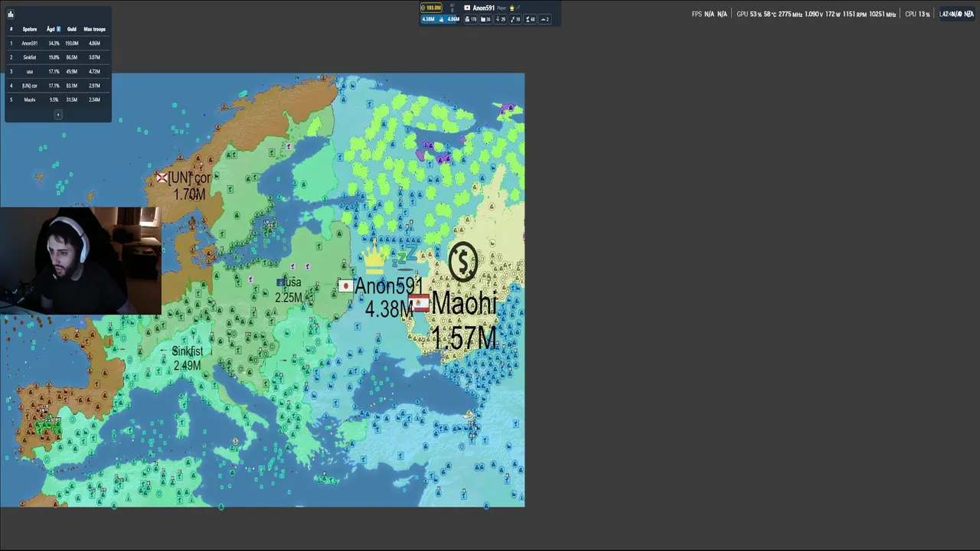Click the 193.0M gold counter in the top bar
This screenshot has width=980, height=551.
(x=431, y=8)
